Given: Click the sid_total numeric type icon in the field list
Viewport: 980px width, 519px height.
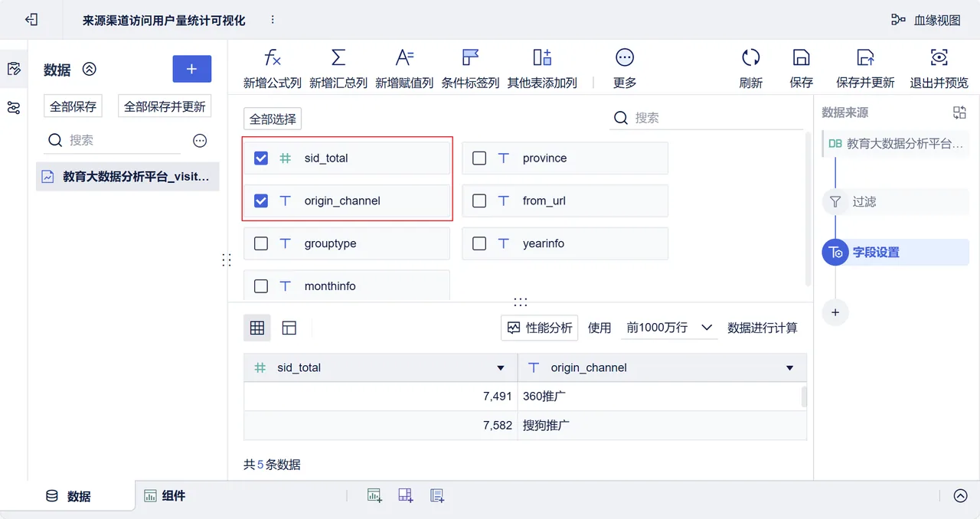Looking at the screenshot, I should [285, 158].
